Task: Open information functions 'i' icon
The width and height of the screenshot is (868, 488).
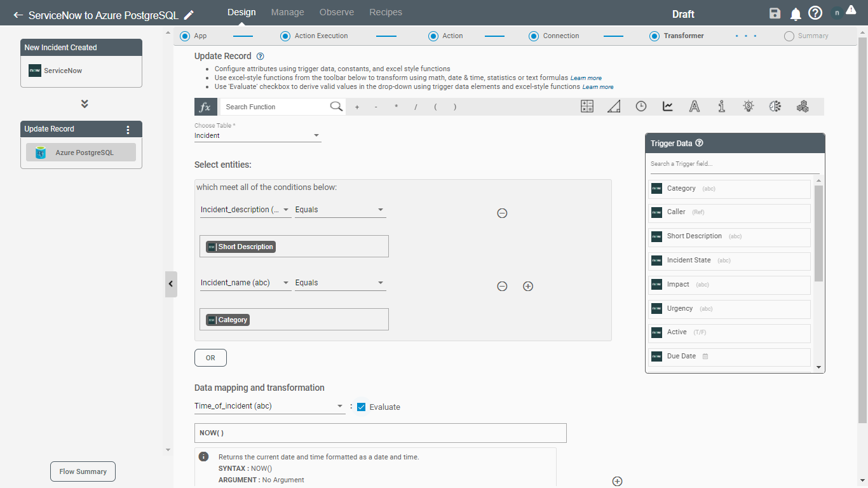Action: pyautogui.click(x=722, y=107)
